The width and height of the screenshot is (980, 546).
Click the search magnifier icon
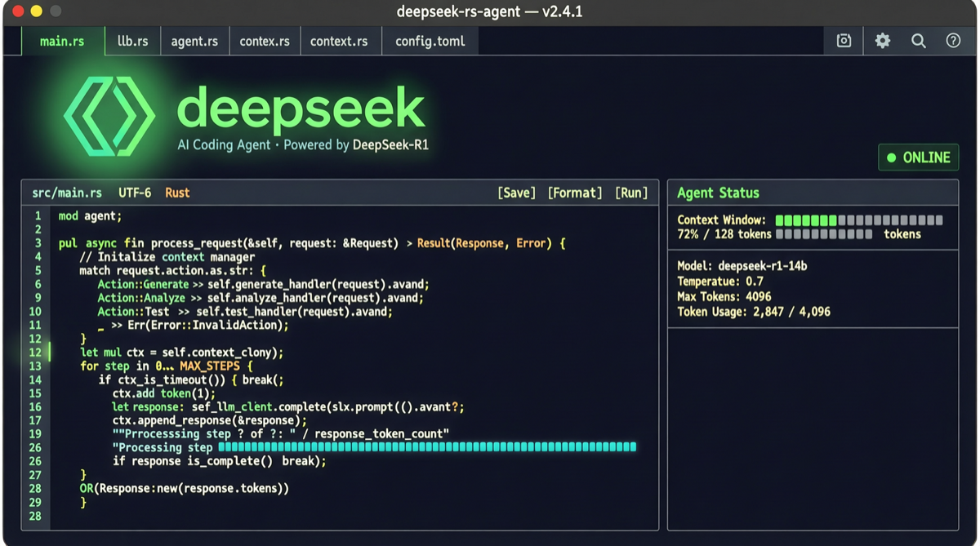coord(919,41)
